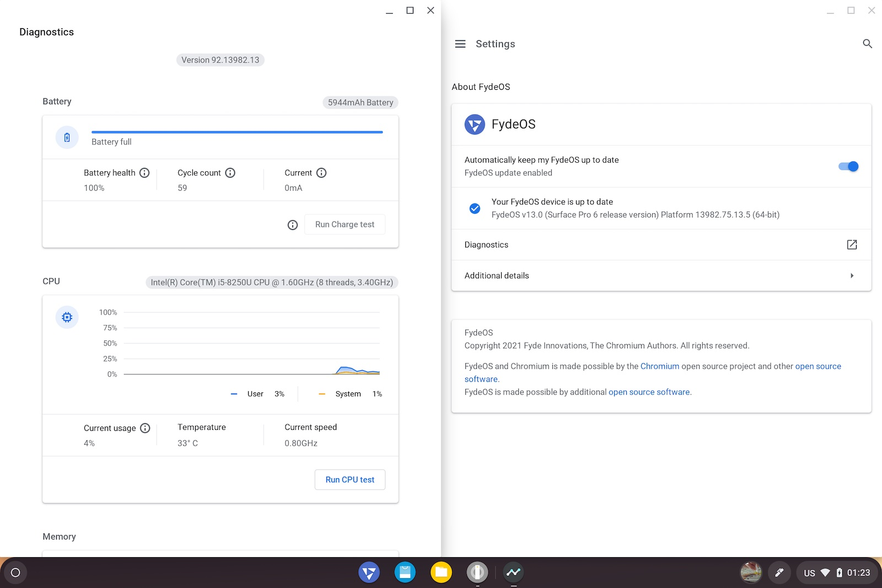Screen dimensions: 882x588
Task: Open FydeOS app from shelf
Action: click(369, 573)
